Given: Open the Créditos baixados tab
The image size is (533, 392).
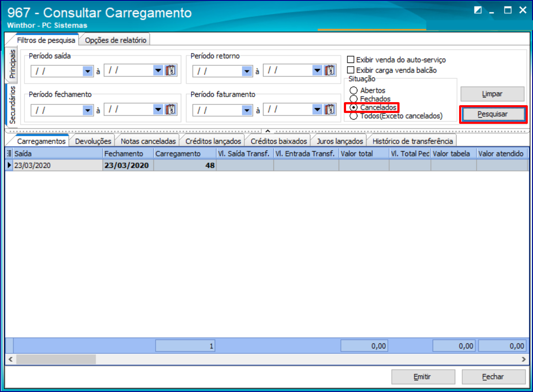Looking at the screenshot, I should [279, 141].
